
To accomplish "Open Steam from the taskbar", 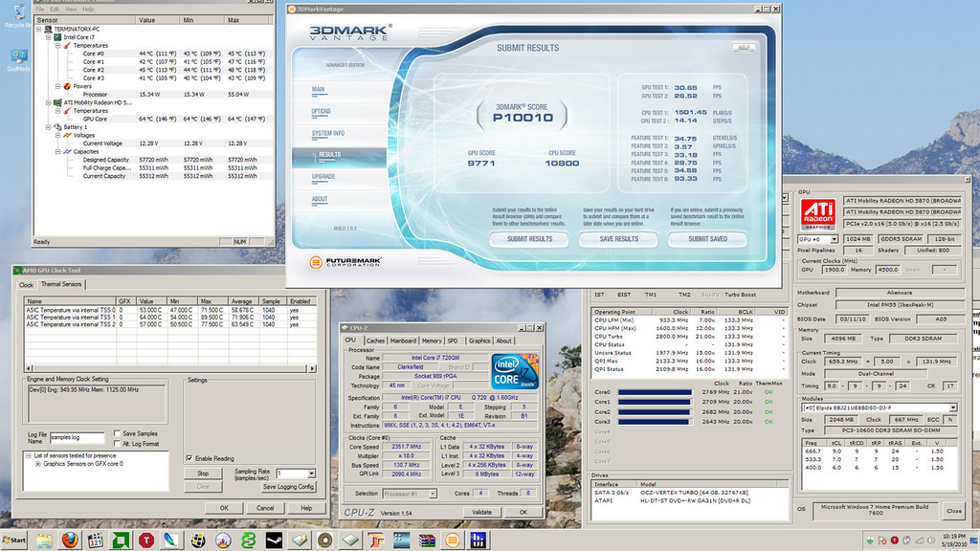I will 274,540.
